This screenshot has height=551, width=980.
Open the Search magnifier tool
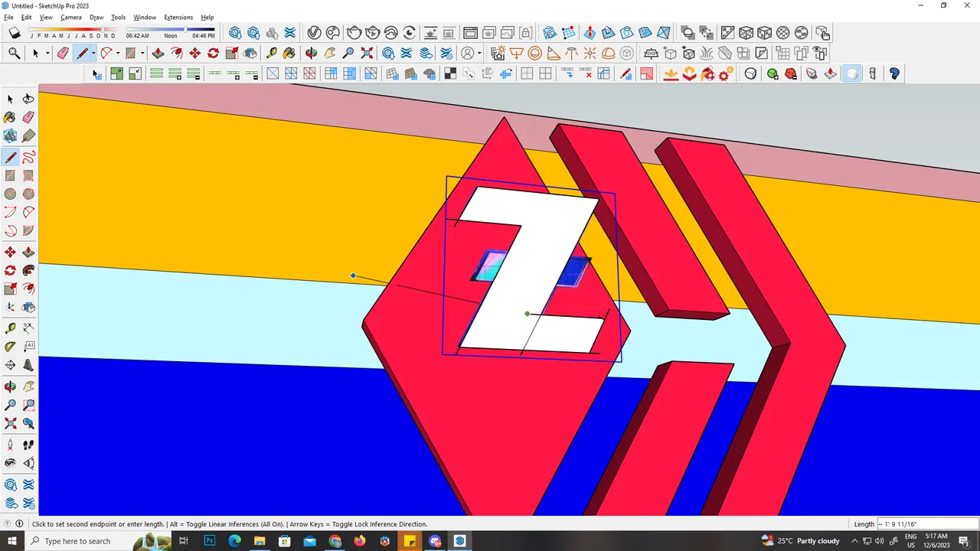(x=14, y=53)
